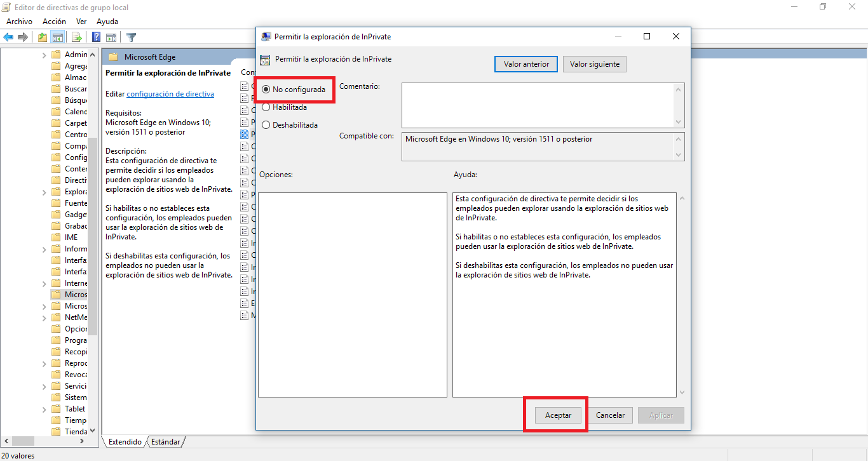Screen dimensions: 868x461
Task: Switch to the Estándar tab
Action: tap(166, 441)
